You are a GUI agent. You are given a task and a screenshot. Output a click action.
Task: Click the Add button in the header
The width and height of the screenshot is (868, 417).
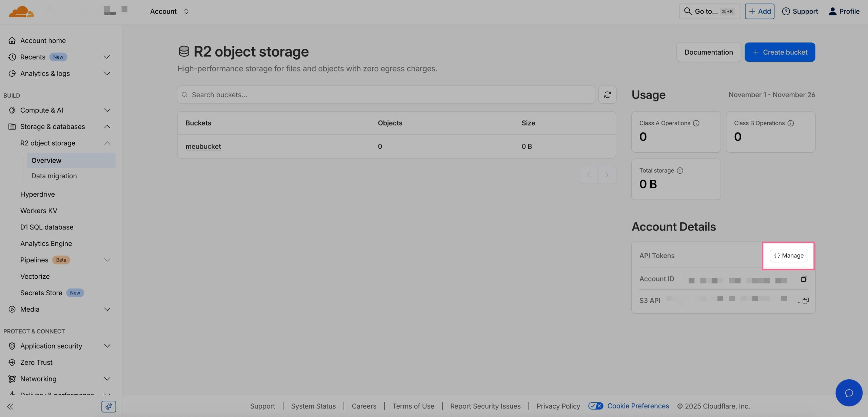pyautogui.click(x=759, y=12)
